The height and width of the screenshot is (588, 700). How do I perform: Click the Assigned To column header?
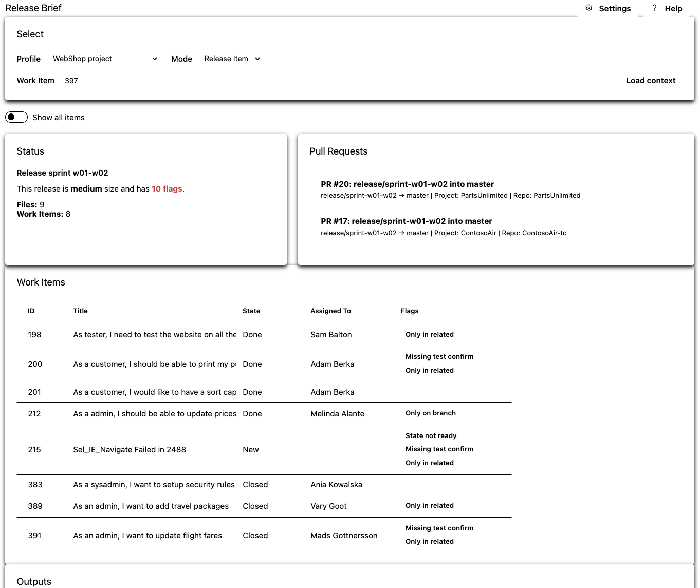coord(330,311)
